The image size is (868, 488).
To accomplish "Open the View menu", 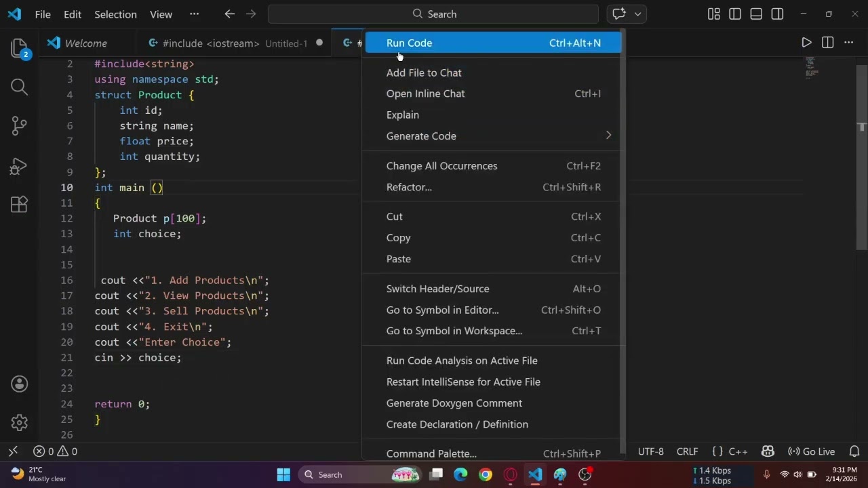I will point(161,14).
